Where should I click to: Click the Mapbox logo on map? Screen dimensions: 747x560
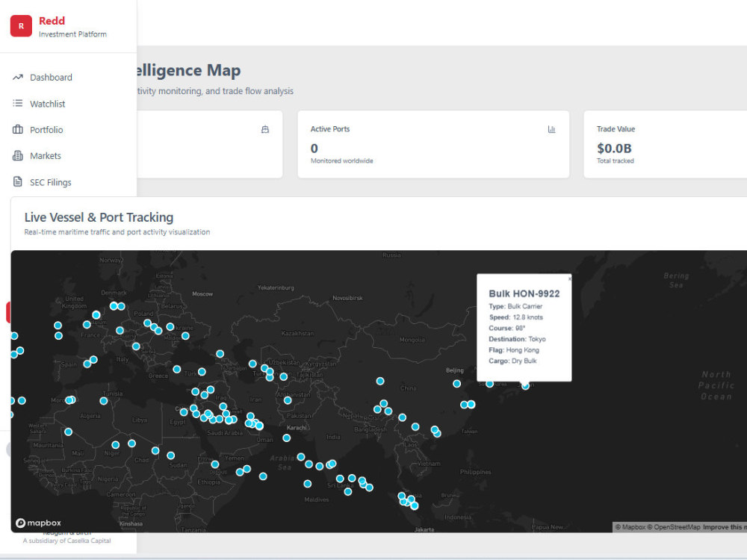click(x=39, y=523)
